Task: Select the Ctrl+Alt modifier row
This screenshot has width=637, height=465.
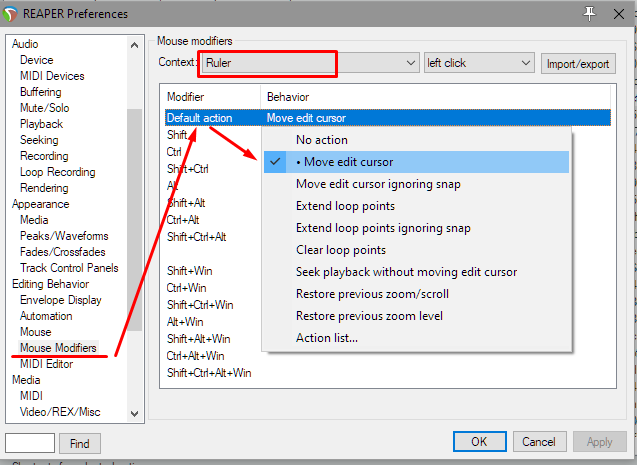Action: click(183, 220)
